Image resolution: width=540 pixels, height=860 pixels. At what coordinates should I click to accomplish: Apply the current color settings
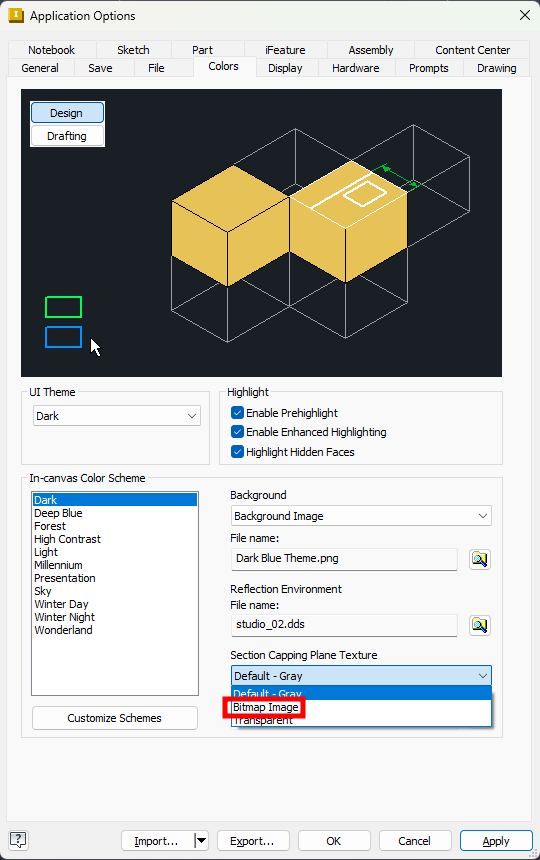pos(496,841)
